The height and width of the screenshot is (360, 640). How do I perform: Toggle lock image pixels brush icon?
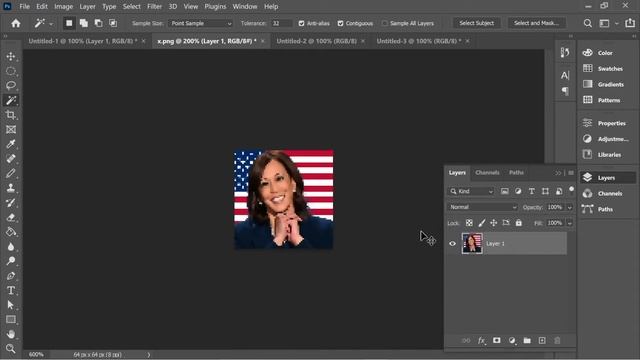[482, 223]
